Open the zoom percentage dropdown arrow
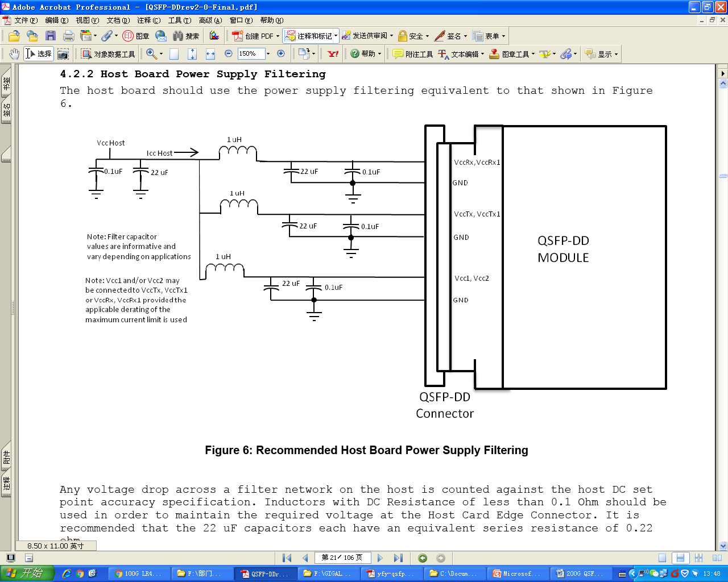728x582 pixels. click(268, 54)
